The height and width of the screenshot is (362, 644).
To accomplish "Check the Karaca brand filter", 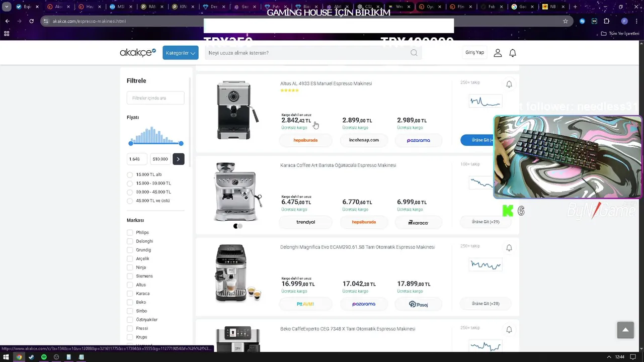I will pos(130,294).
